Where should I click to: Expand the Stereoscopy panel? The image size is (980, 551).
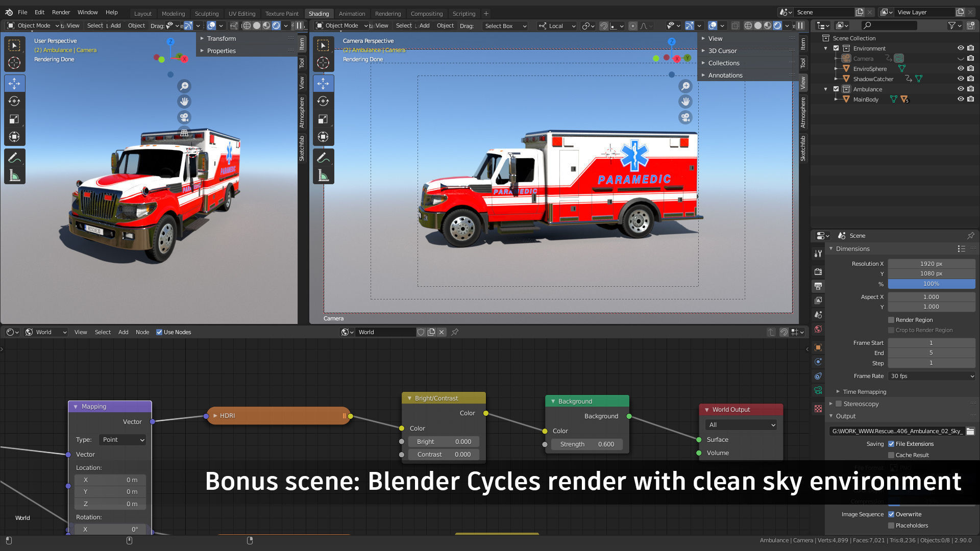tap(861, 404)
